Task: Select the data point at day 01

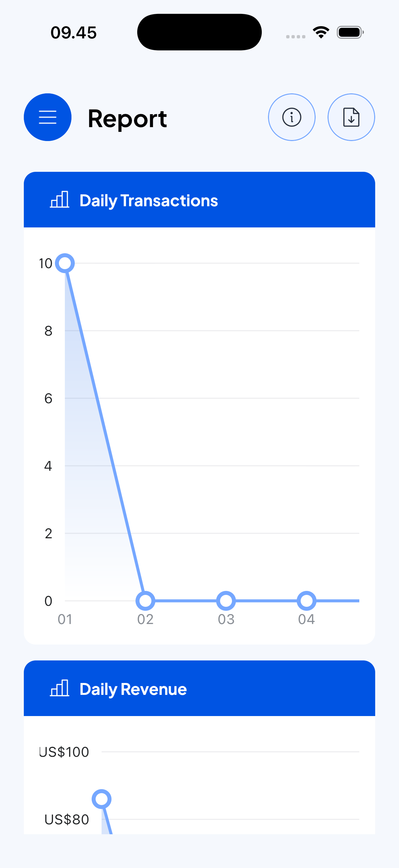Action: click(x=65, y=264)
